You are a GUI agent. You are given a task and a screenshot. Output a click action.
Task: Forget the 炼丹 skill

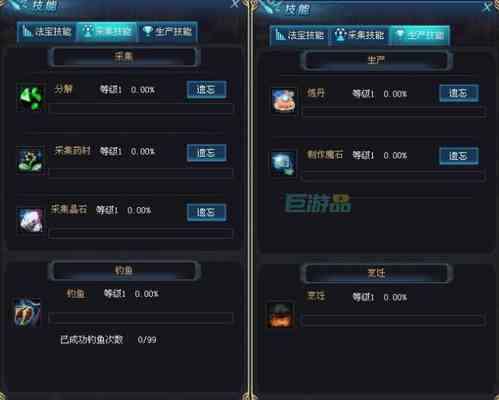coord(459,93)
